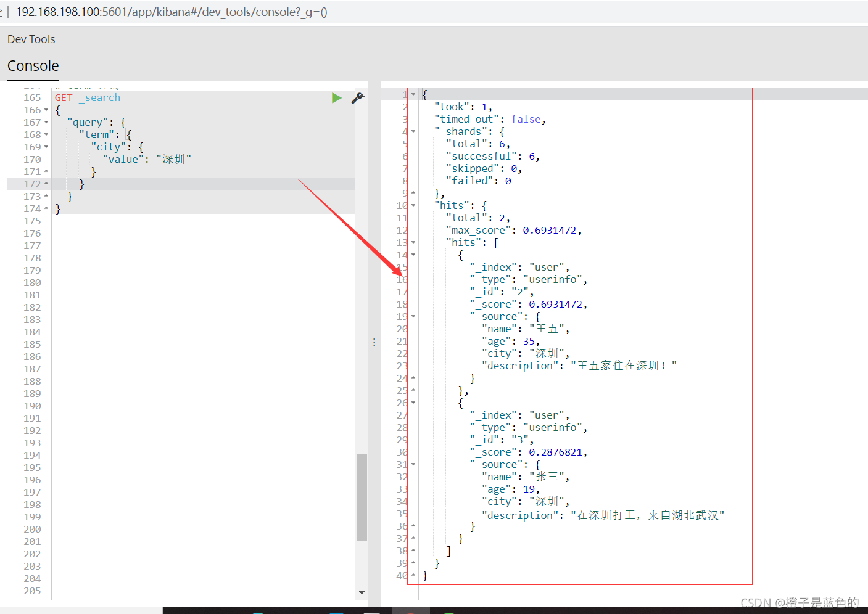Fold the "_shards" object in response
The image size is (868, 614).
(x=413, y=131)
